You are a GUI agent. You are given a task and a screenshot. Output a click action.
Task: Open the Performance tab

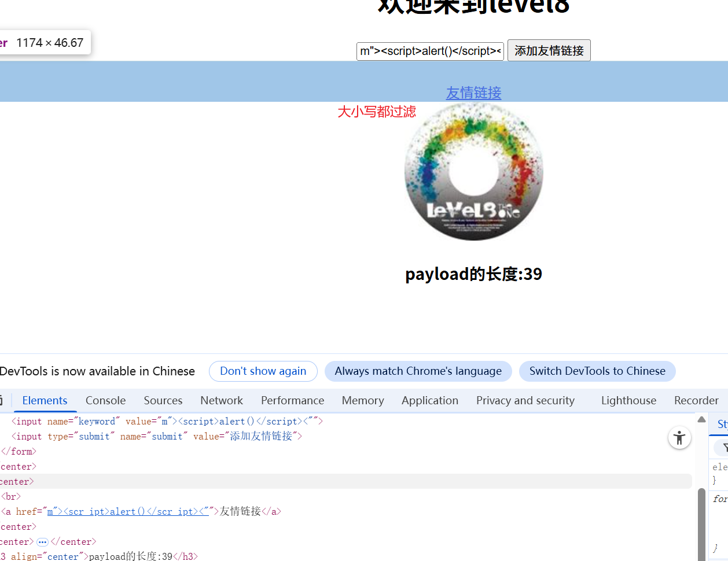pyautogui.click(x=292, y=400)
